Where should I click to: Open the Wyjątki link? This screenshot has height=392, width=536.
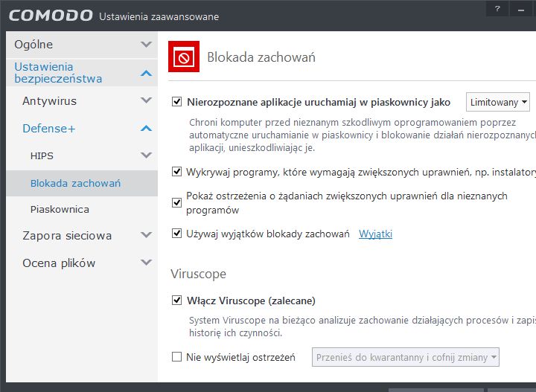[x=375, y=234]
